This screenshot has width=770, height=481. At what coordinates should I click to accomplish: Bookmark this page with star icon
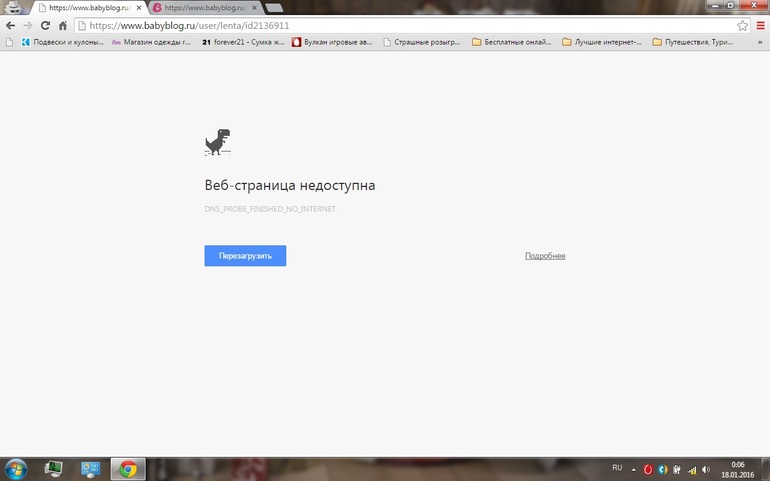[x=742, y=26]
